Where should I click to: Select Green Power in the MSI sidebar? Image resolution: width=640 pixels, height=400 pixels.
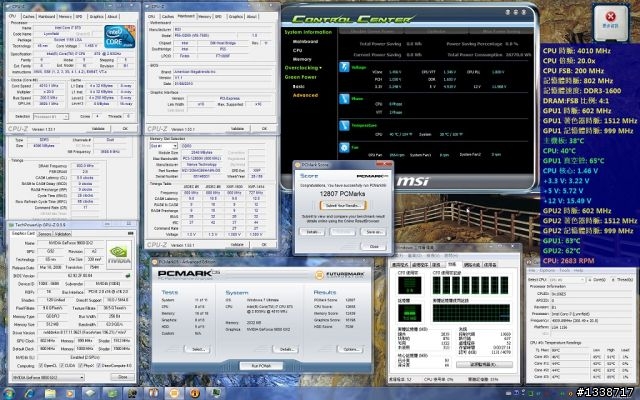click(x=300, y=77)
